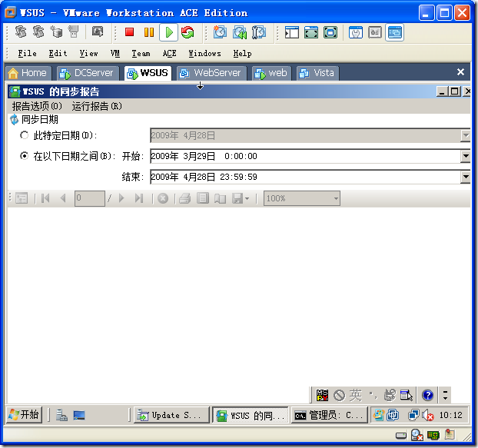
Task: Minimize the WSUS 的同步报告 inner window
Action: point(441,91)
